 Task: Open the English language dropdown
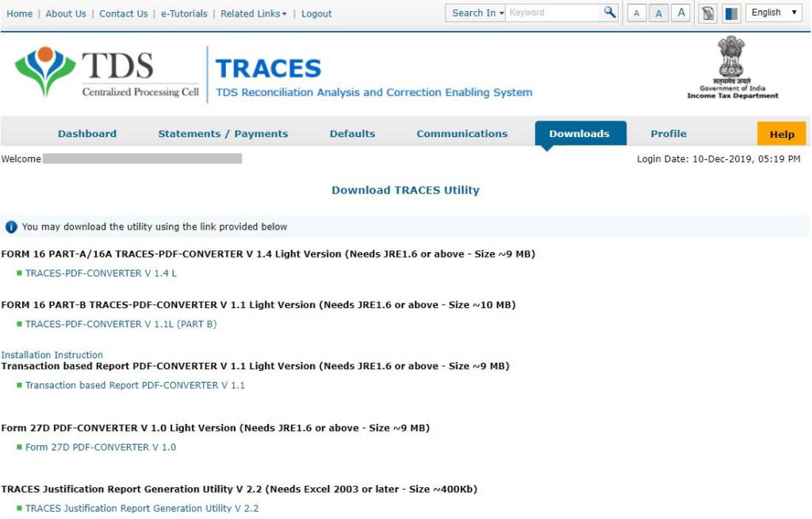coord(772,13)
